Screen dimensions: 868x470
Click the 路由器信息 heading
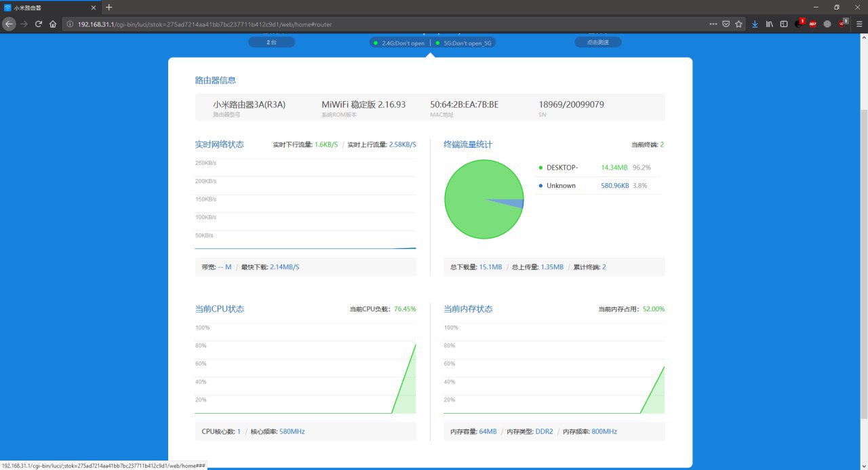click(x=216, y=80)
